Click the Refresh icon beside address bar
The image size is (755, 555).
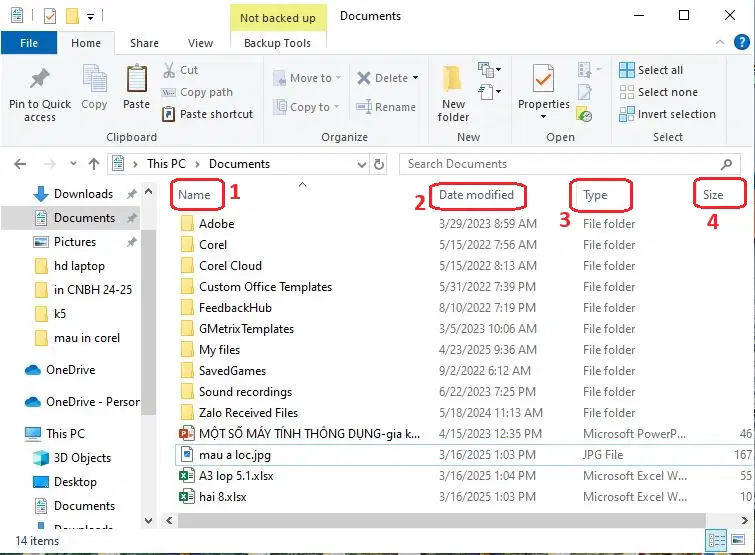click(x=379, y=164)
